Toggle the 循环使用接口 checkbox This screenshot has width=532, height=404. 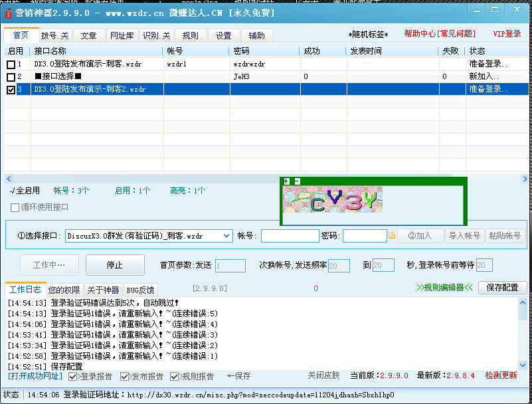(x=15, y=207)
